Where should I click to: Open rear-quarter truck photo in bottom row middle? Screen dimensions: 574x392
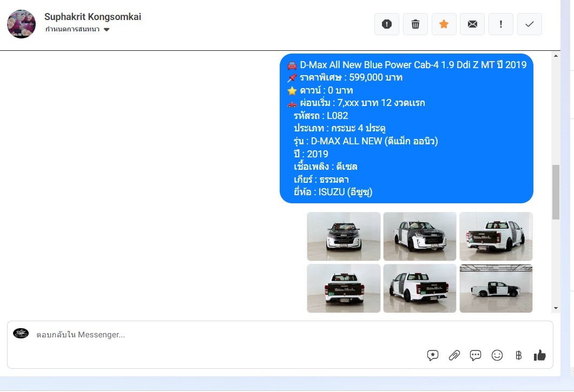coord(420,288)
